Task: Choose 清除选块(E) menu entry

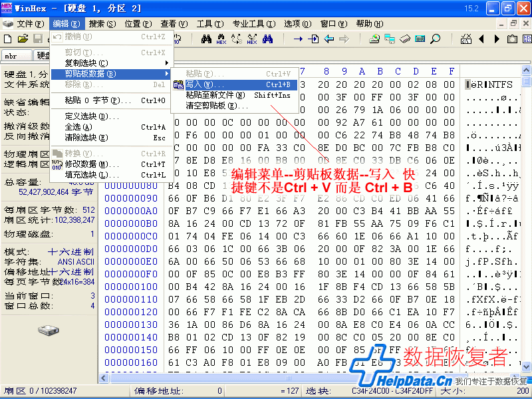Action: (111, 138)
